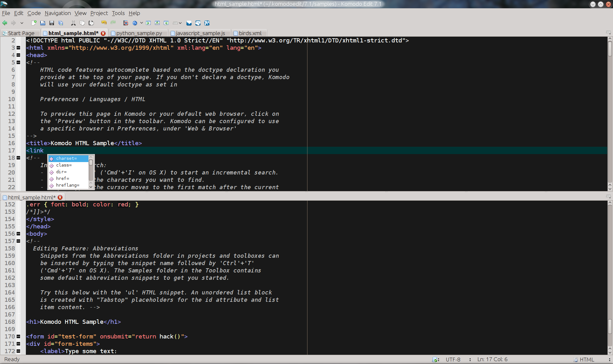613x364 pixels.
Task: Choose hreflang= from autocomplete list
Action: pyautogui.click(x=68, y=185)
